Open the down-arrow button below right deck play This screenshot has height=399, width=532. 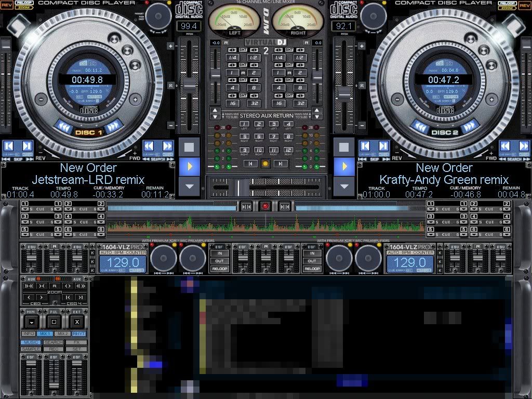pyautogui.click(x=344, y=187)
